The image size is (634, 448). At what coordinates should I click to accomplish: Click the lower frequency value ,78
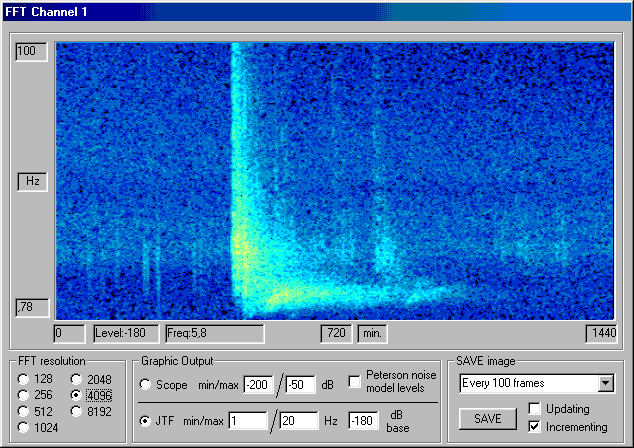32,308
